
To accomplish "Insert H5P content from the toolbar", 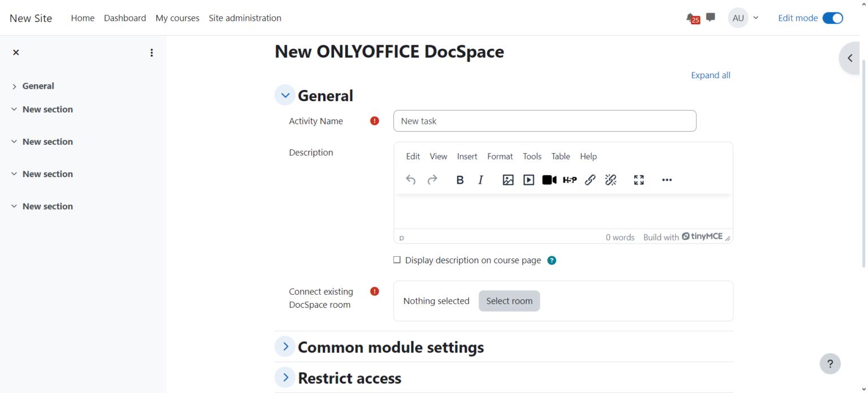I will pyautogui.click(x=570, y=180).
